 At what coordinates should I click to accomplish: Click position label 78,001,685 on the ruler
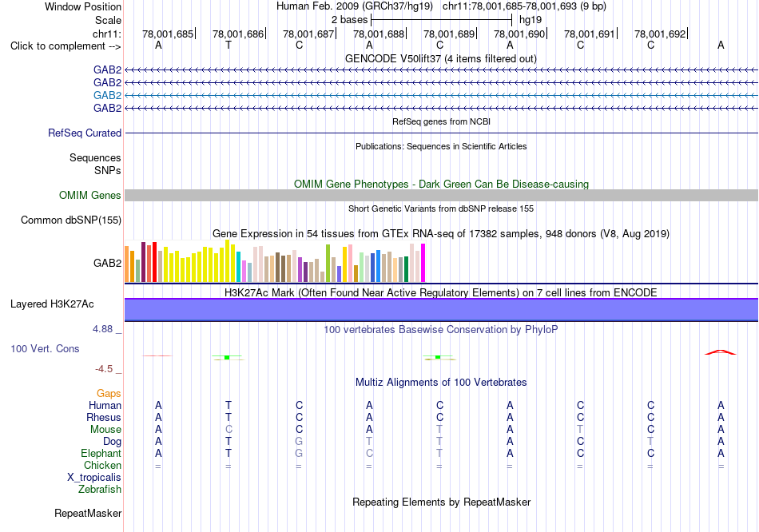click(168, 34)
